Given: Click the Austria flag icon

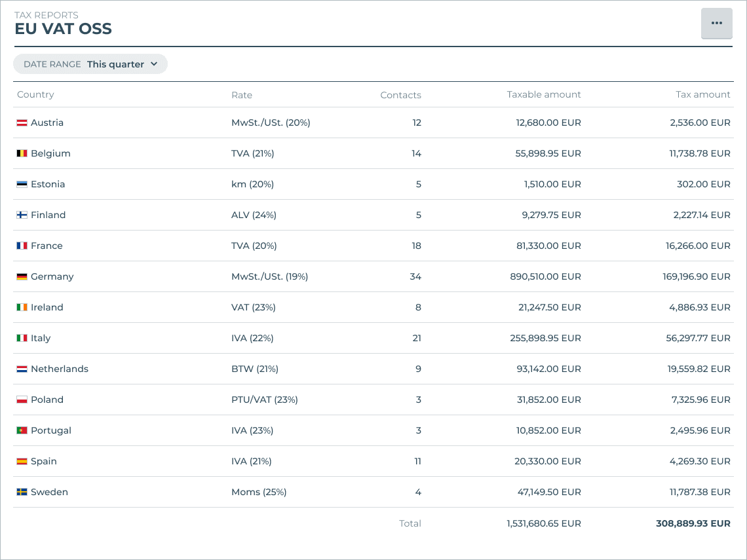Looking at the screenshot, I should coord(22,123).
